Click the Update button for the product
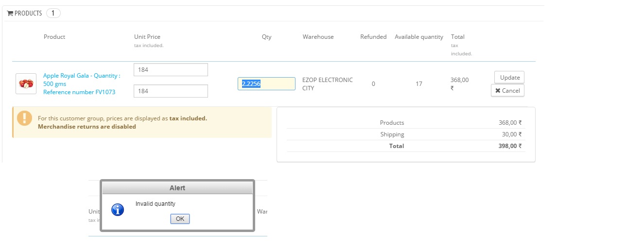Image resolution: width=644 pixels, height=249 pixels. 509,77
